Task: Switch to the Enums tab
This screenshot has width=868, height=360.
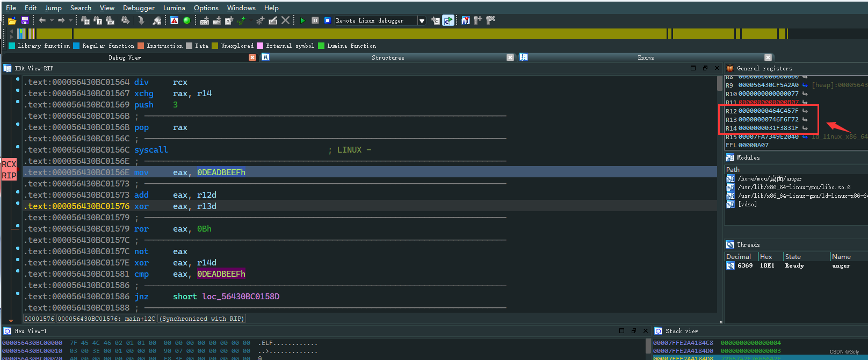Action: (646, 57)
